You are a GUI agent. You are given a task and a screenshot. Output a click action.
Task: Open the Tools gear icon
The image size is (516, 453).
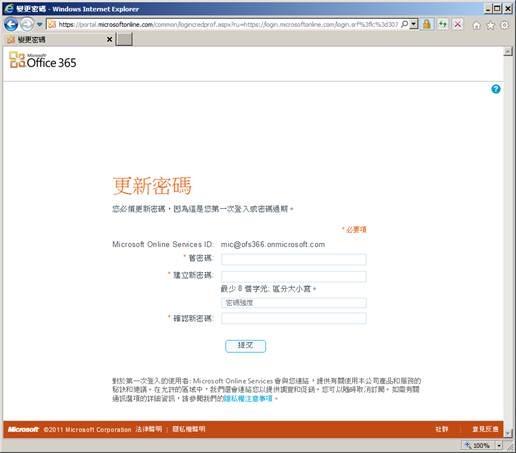coord(505,25)
